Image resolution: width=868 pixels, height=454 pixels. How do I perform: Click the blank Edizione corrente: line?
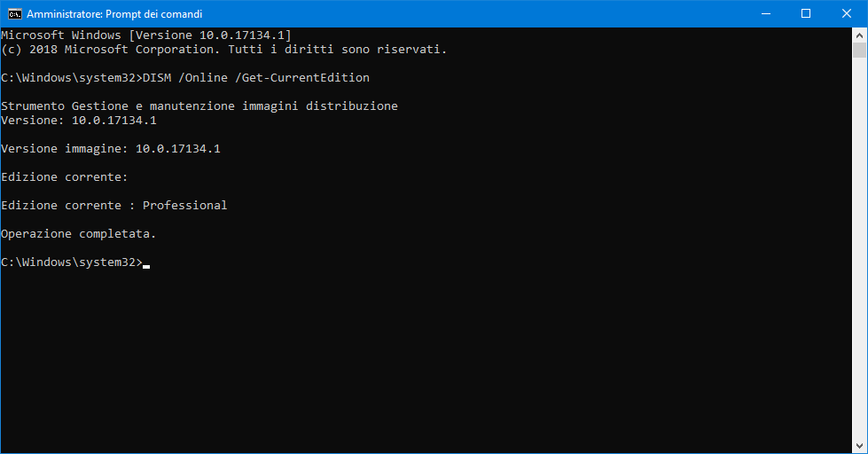65,177
